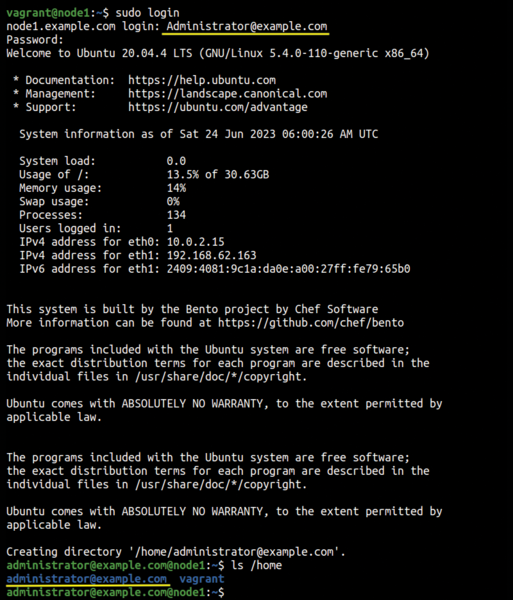Click the vagrant directory in ls output
513x600 pixels.
tap(202, 579)
